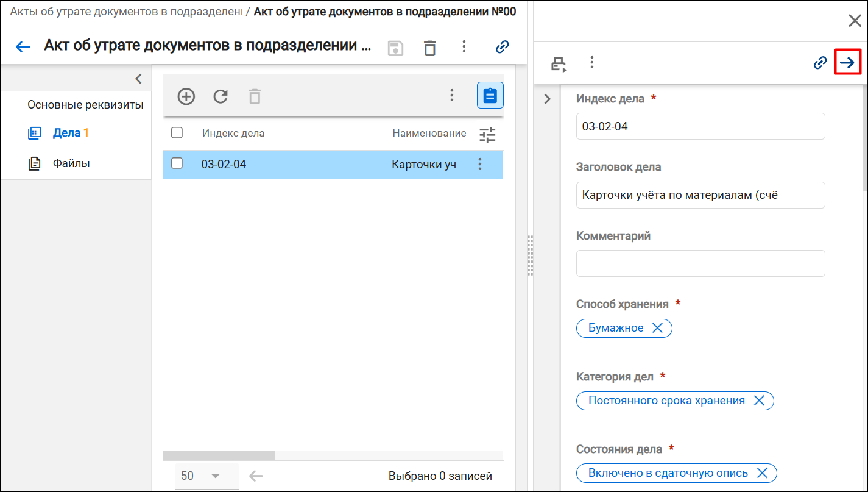Remove Постоянного срока хранения chip
This screenshot has width=868, height=492.
[759, 401]
